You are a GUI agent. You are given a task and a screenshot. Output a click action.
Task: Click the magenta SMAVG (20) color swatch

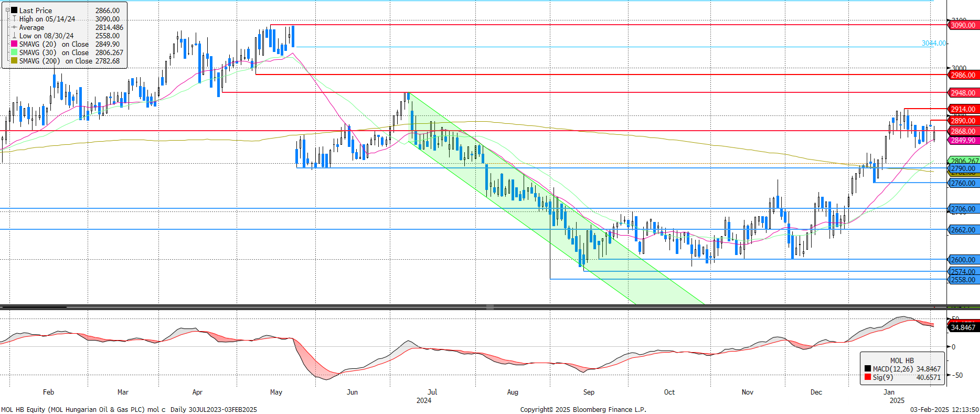tap(14, 44)
